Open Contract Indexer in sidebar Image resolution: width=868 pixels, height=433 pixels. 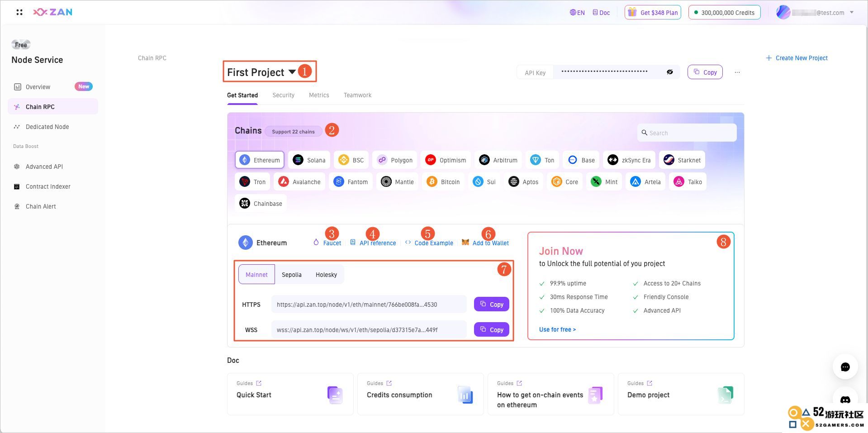[x=53, y=186]
